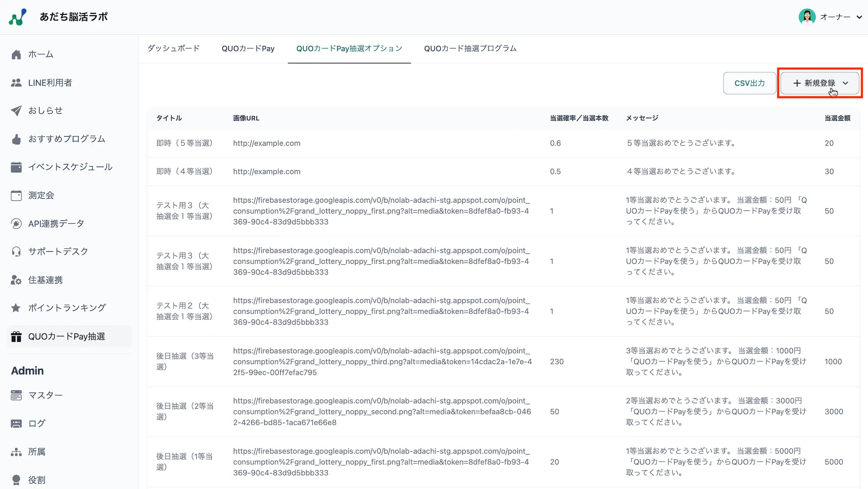Open ポイントランキング star icon
Image resolution: width=868 pixels, height=489 pixels.
click(16, 308)
